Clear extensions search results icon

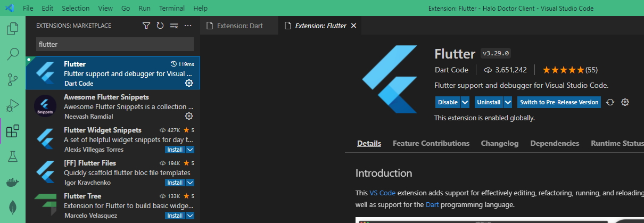(x=174, y=26)
